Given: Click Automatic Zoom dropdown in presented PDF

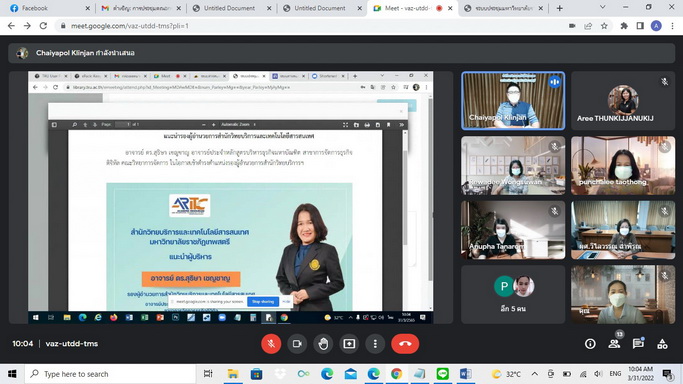Looking at the screenshot, I should [x=238, y=125].
